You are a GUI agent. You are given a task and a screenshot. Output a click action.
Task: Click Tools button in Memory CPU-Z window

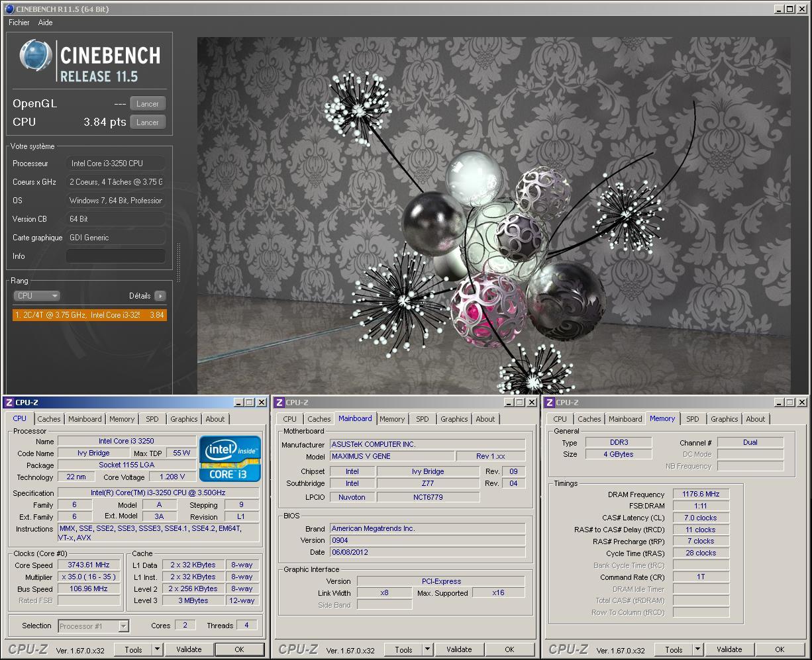(x=674, y=649)
